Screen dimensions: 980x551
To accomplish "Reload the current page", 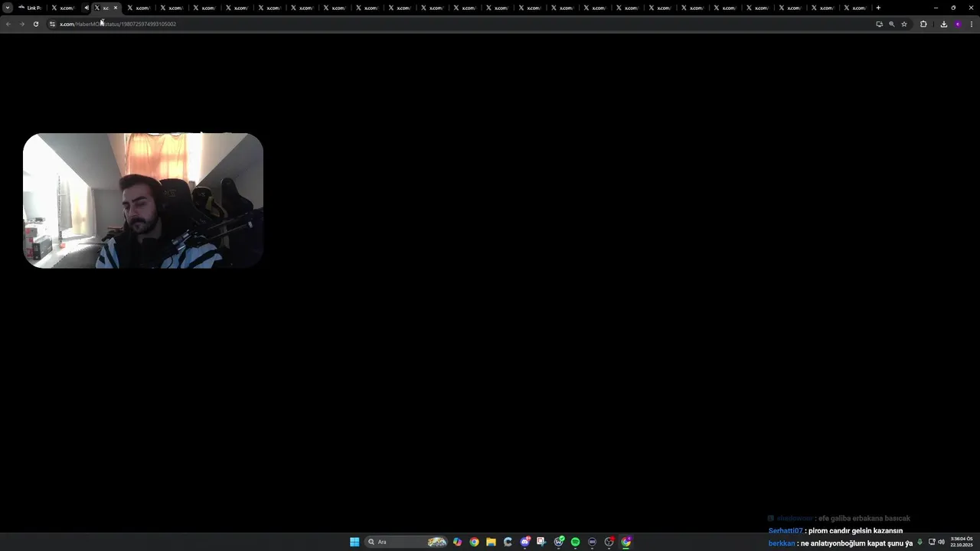I will 35,24.
